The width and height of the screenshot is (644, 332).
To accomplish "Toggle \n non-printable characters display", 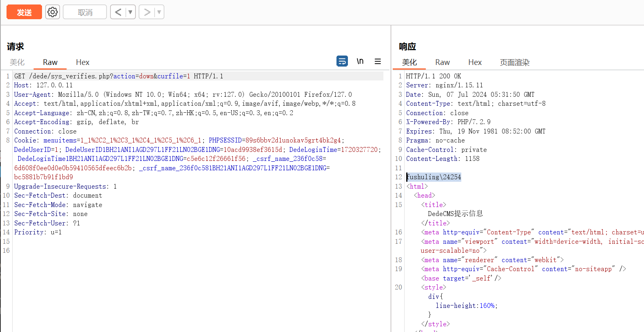I will (360, 61).
